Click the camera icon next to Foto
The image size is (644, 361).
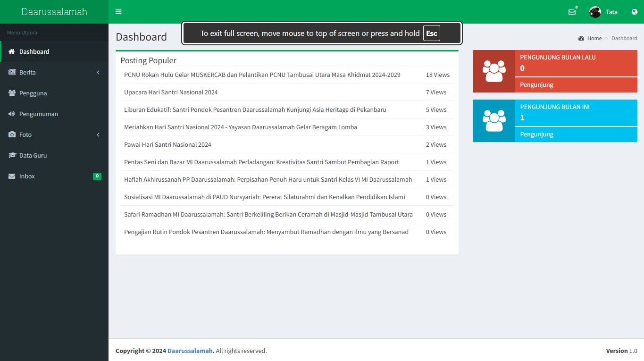[11, 134]
